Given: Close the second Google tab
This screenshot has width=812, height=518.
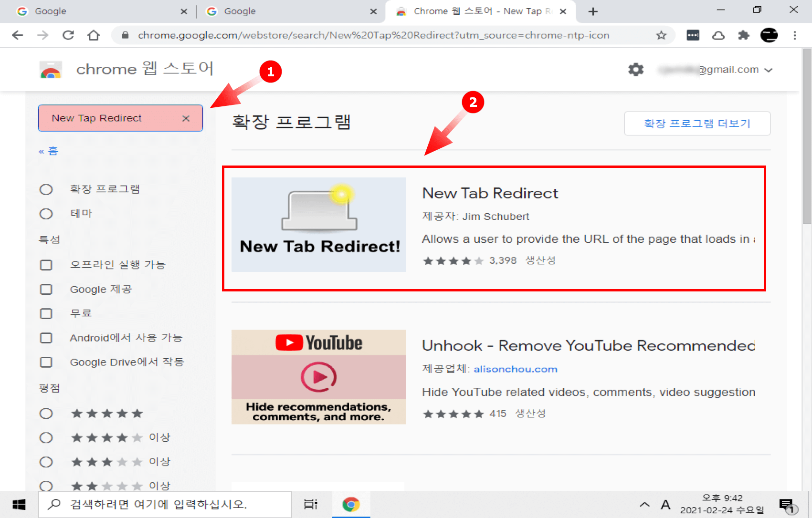Looking at the screenshot, I should [373, 11].
